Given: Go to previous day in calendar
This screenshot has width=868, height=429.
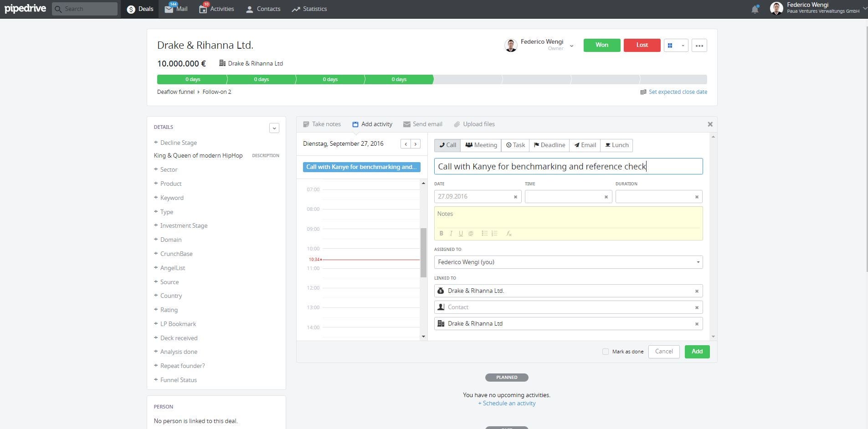Looking at the screenshot, I should [406, 144].
